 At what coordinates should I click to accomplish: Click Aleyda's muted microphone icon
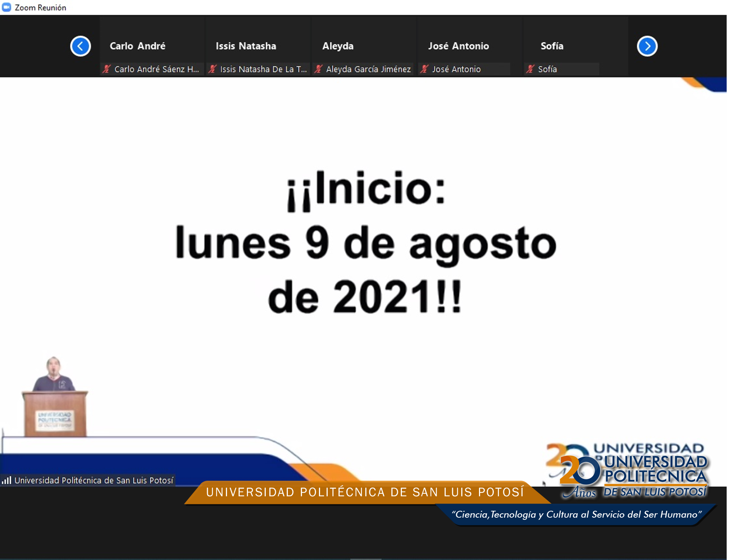[318, 69]
